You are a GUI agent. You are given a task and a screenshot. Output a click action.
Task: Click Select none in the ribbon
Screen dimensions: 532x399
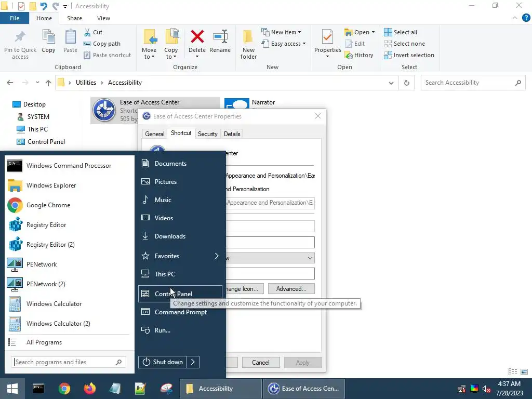click(x=404, y=44)
